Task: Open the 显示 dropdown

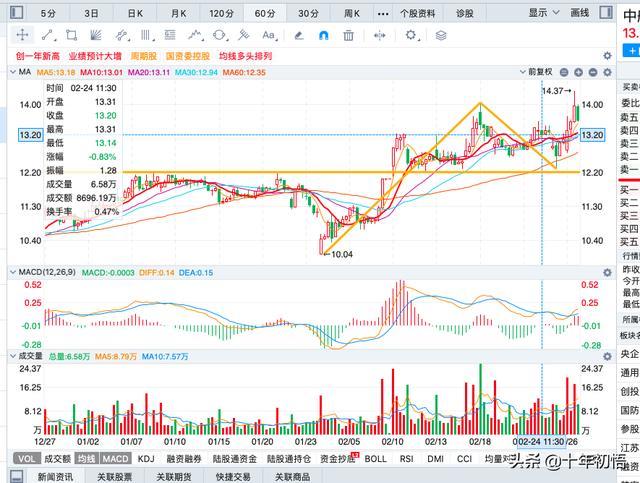Action: click(x=543, y=13)
